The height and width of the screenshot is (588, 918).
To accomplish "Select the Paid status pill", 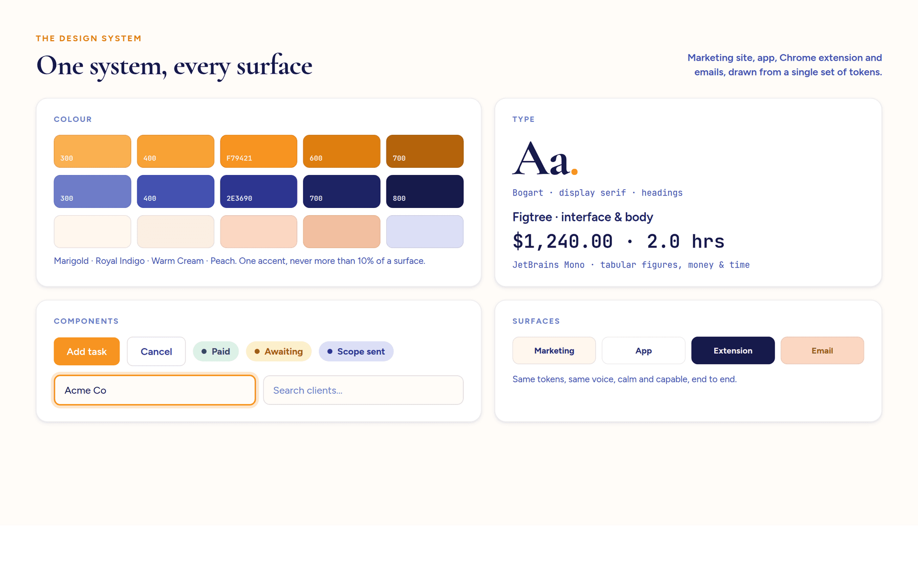I will point(216,351).
